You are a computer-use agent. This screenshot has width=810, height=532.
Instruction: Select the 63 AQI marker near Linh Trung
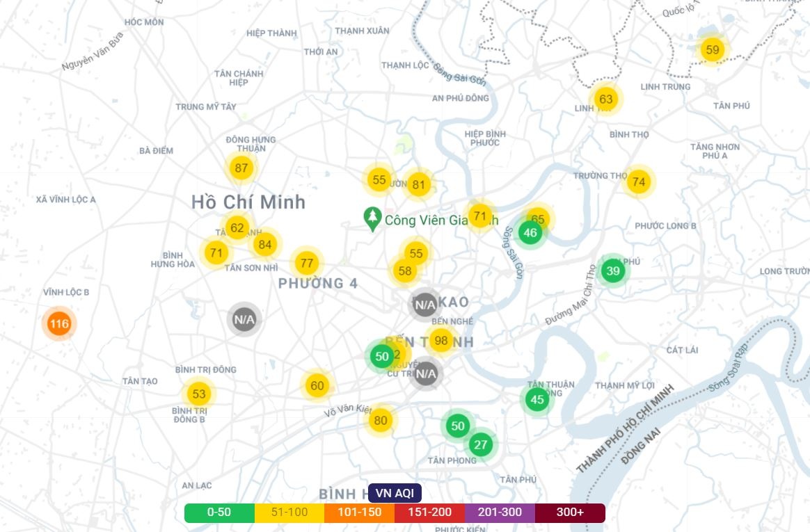click(x=605, y=99)
